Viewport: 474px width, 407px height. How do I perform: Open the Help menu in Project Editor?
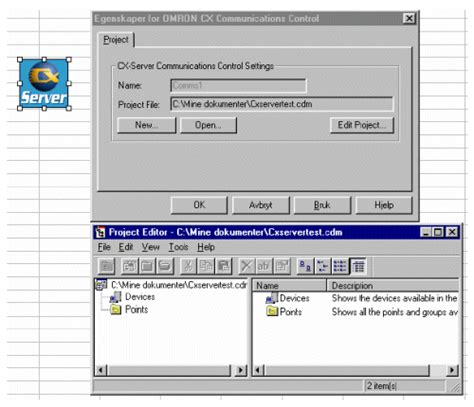coord(206,247)
